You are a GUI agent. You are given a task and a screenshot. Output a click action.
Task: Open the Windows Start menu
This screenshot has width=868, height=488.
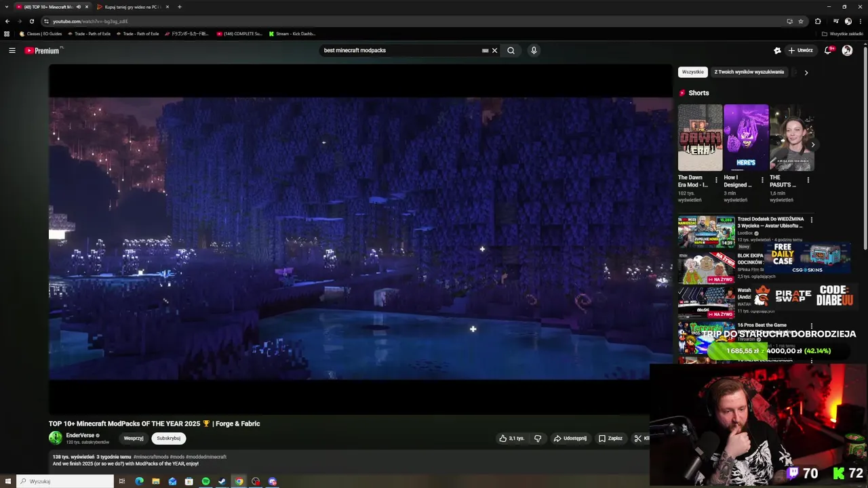[8, 481]
